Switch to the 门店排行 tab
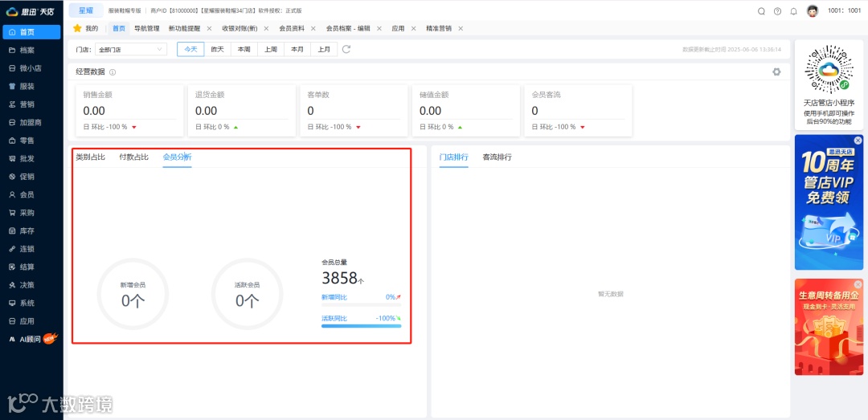This screenshot has height=420, width=868. click(x=454, y=157)
